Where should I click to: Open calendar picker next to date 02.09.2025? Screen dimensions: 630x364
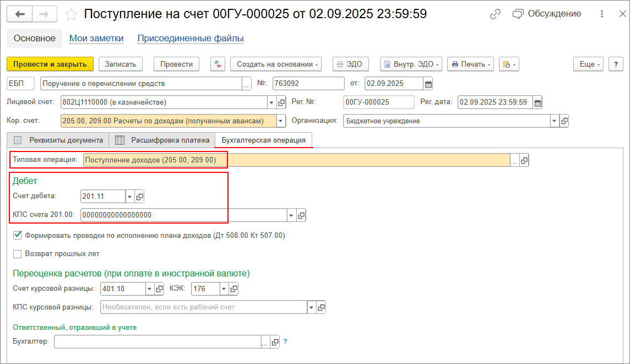428,84
